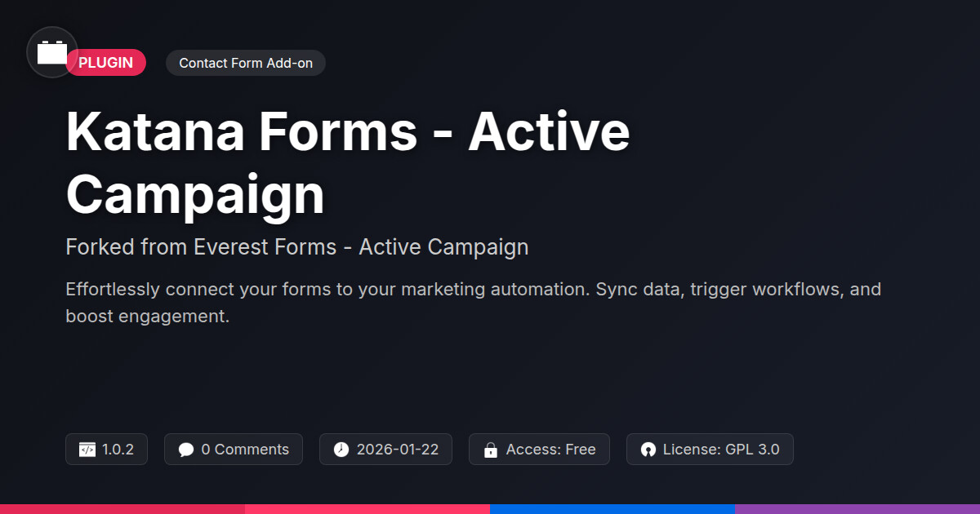Screen dimensions: 980x514
Task: Click the red segment of the bottom bar
Action: pyautogui.click(x=122, y=508)
